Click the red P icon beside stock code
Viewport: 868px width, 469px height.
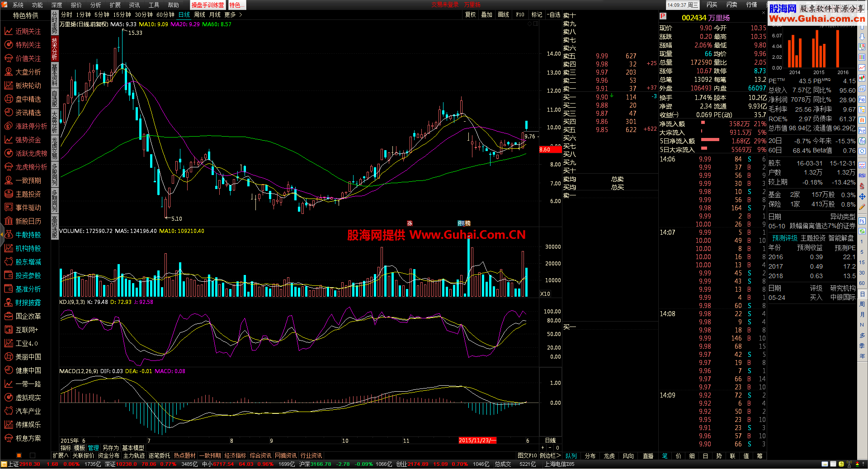(x=663, y=16)
